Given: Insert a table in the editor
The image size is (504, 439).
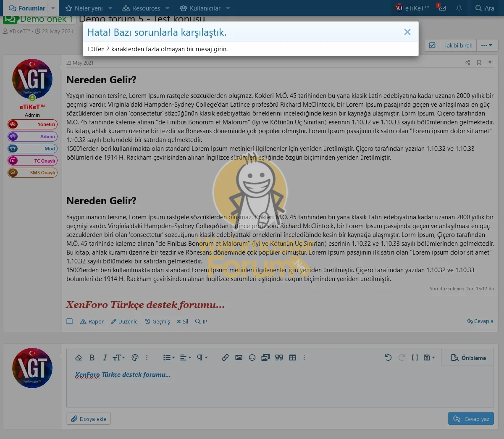Looking at the screenshot, I should pyautogui.click(x=292, y=358).
